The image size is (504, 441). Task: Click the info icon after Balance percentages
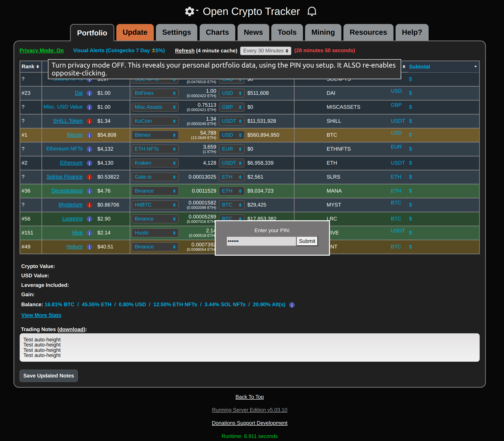[x=292, y=305]
